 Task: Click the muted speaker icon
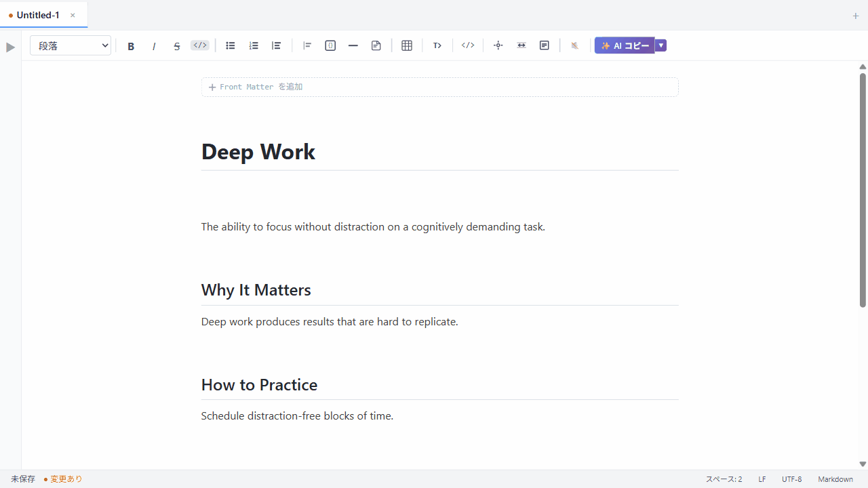(x=575, y=45)
